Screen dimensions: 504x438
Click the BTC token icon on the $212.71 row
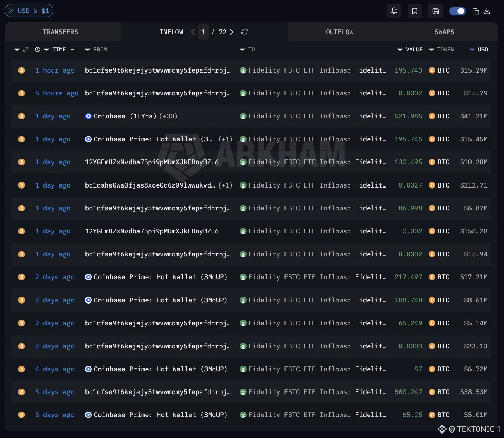pyautogui.click(x=432, y=185)
